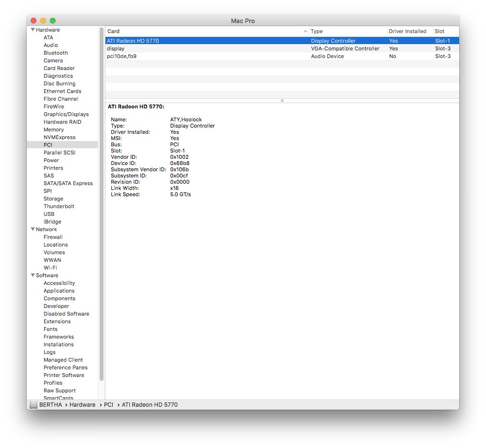Viewport: 486px width, 448px height.
Task: Open Ethernet Cards in the sidebar
Action: [x=62, y=91]
